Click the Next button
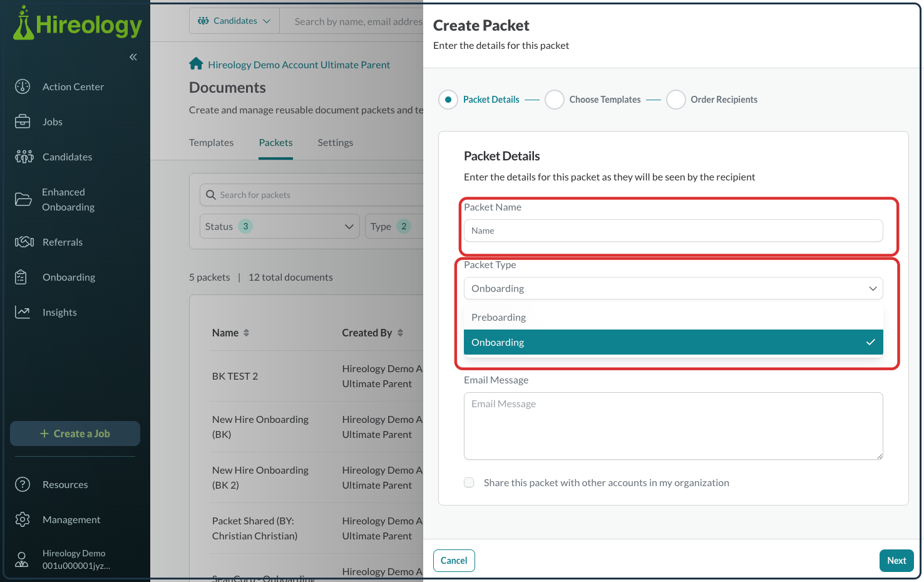This screenshot has height=582, width=924. click(896, 561)
